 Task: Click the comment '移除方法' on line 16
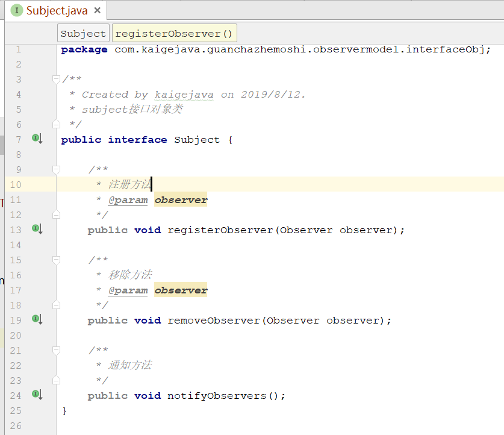click(130, 275)
